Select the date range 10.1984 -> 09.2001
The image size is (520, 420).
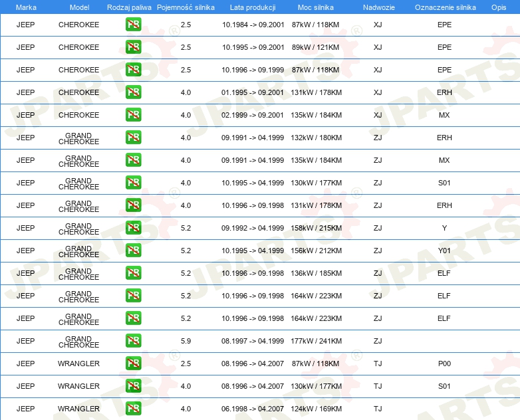tap(253, 25)
